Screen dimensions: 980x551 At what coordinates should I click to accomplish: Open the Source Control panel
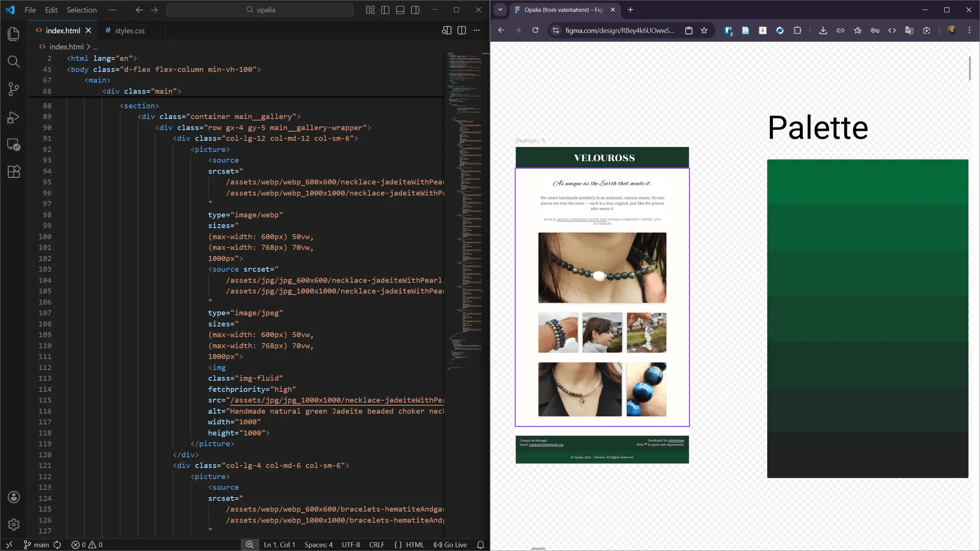pyautogui.click(x=14, y=89)
